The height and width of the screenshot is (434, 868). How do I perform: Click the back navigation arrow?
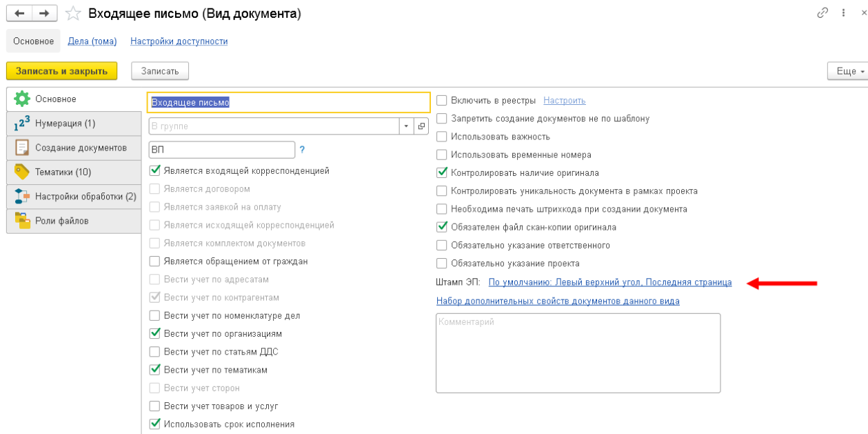click(x=19, y=13)
